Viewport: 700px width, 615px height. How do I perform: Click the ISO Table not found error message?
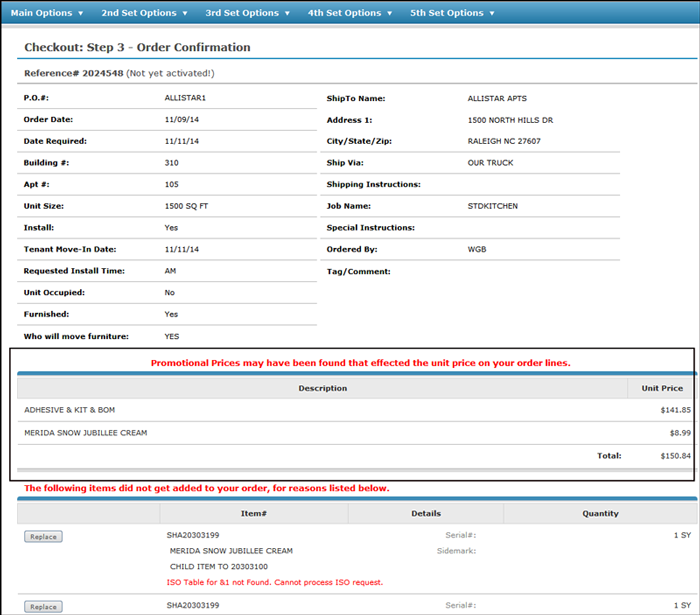coord(276,582)
